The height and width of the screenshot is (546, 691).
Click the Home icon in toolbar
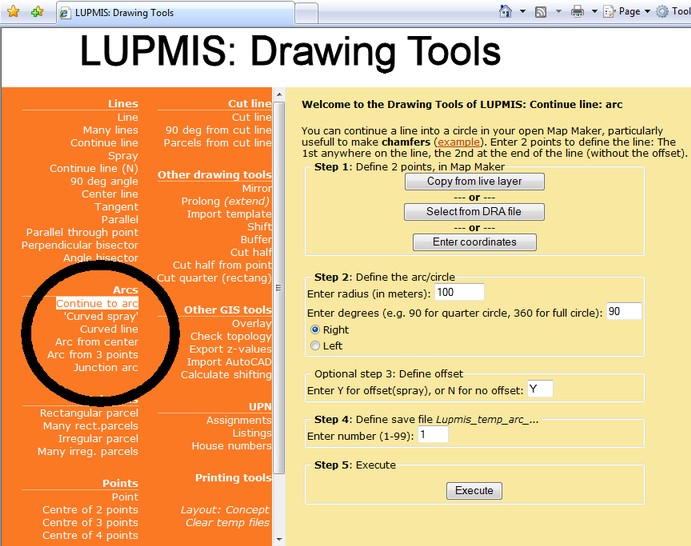pos(506,12)
